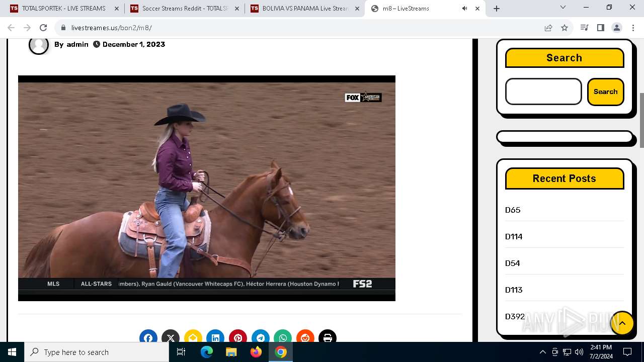Image resolution: width=644 pixels, height=362 pixels.
Task: Open the Windows Start menu
Action: (12, 352)
